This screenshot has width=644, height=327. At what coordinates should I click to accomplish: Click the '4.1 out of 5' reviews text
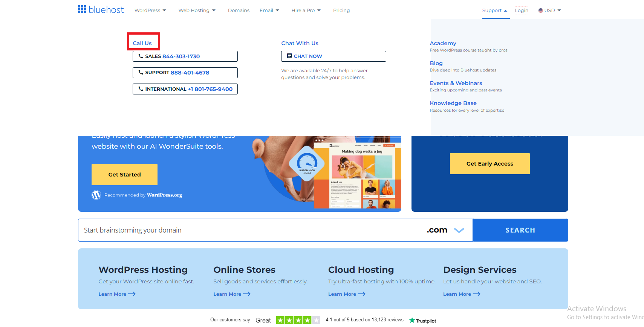[364, 320]
